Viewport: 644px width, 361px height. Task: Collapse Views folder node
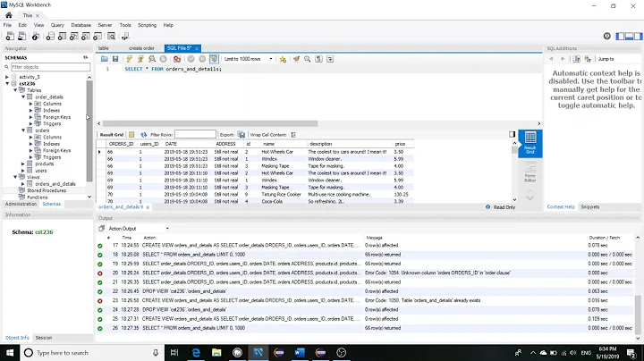tap(15, 177)
